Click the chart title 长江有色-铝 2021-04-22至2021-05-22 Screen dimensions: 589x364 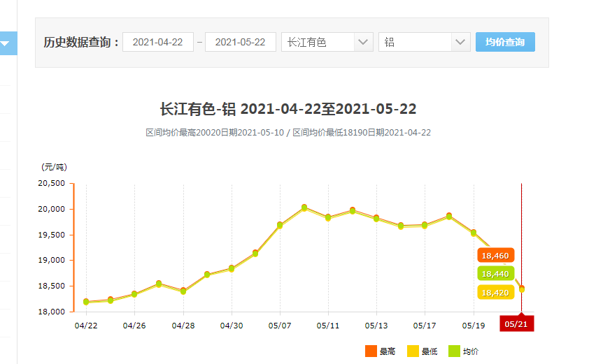(288, 109)
